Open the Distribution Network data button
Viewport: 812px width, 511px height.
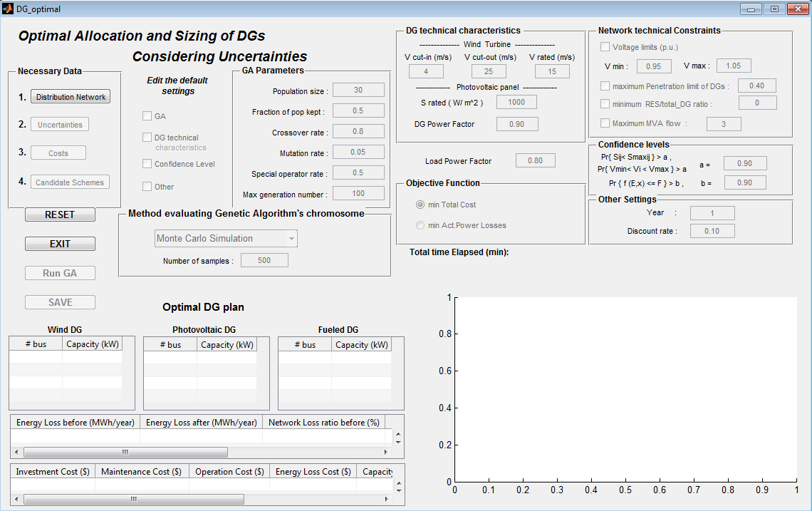(x=71, y=97)
